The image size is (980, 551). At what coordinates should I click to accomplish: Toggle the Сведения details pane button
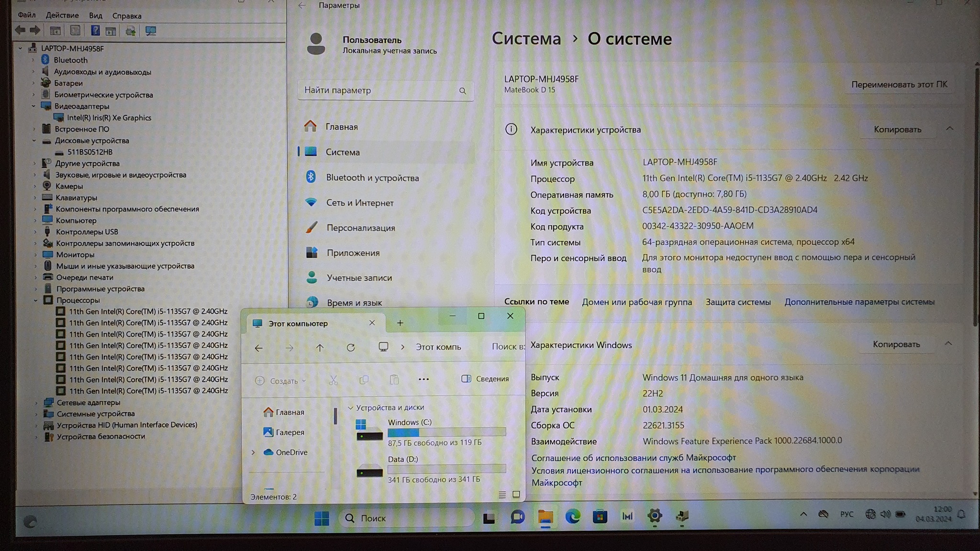tap(485, 379)
